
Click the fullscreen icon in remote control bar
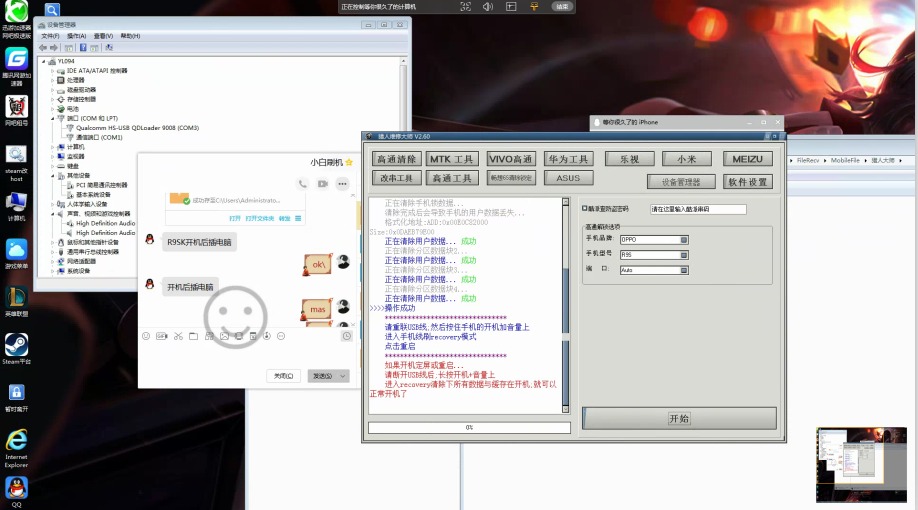coord(465,6)
